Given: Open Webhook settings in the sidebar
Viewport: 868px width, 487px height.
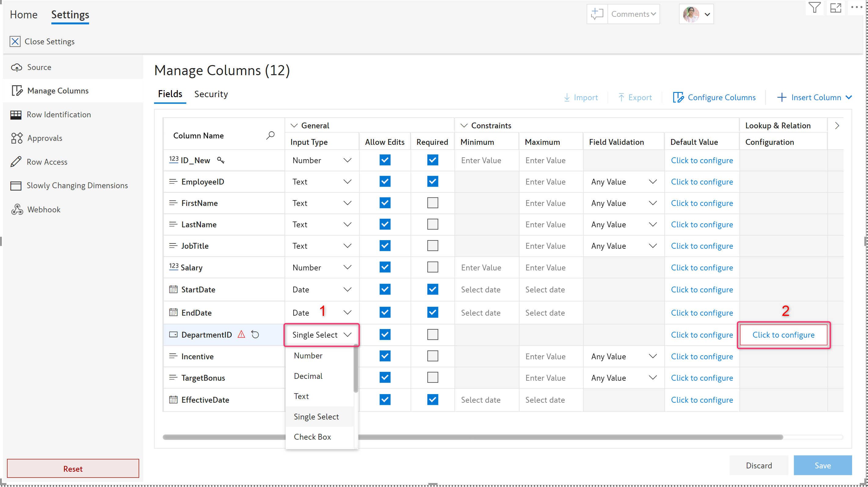Looking at the screenshot, I should pos(44,210).
